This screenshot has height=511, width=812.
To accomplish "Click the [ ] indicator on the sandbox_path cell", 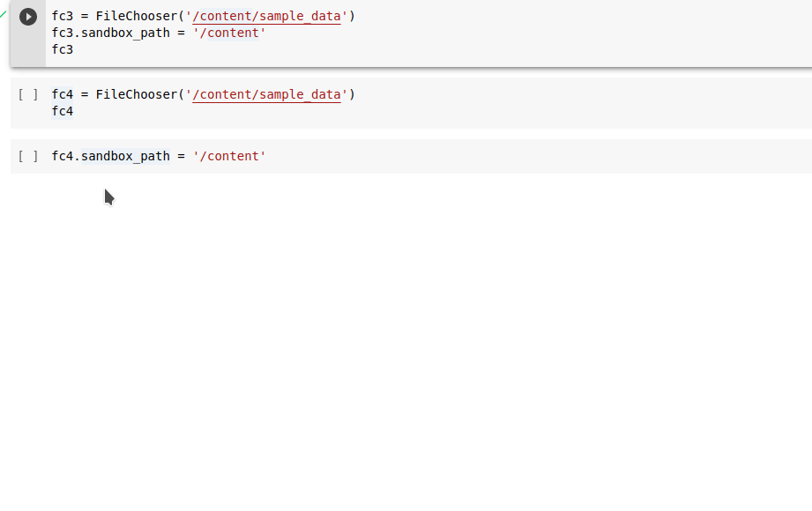I will (27, 156).
